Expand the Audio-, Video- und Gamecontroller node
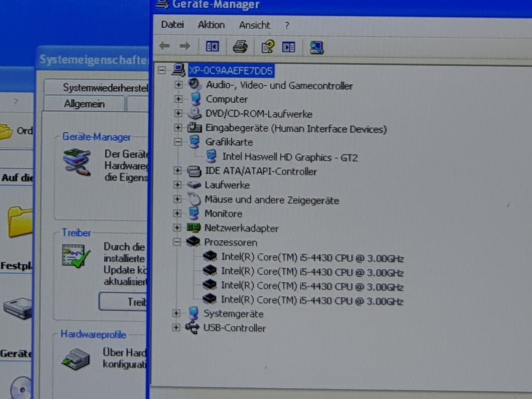 pyautogui.click(x=178, y=85)
